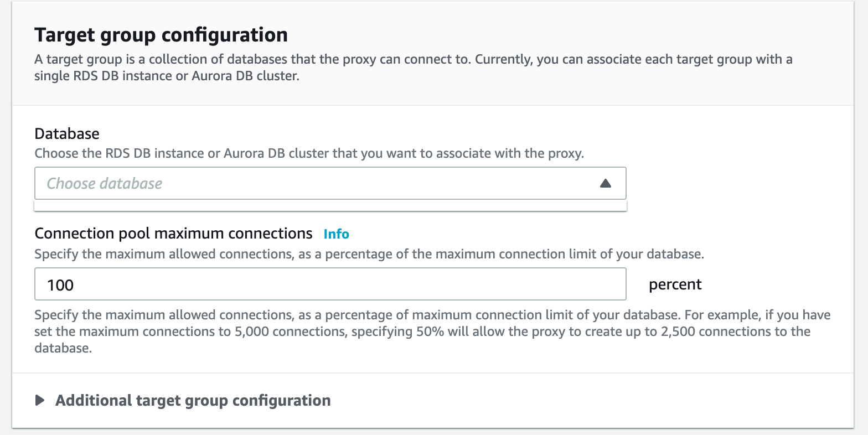Click the value 100 in the input
The image size is (868, 435).
pos(60,285)
